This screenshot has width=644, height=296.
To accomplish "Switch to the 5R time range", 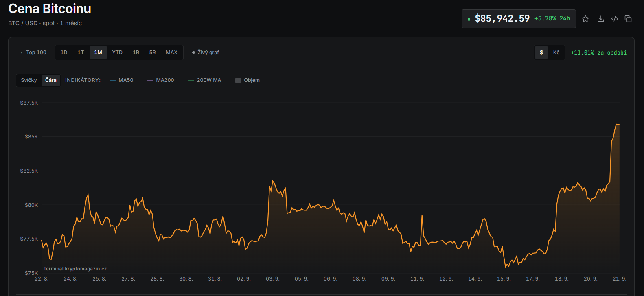I will 153,53.
